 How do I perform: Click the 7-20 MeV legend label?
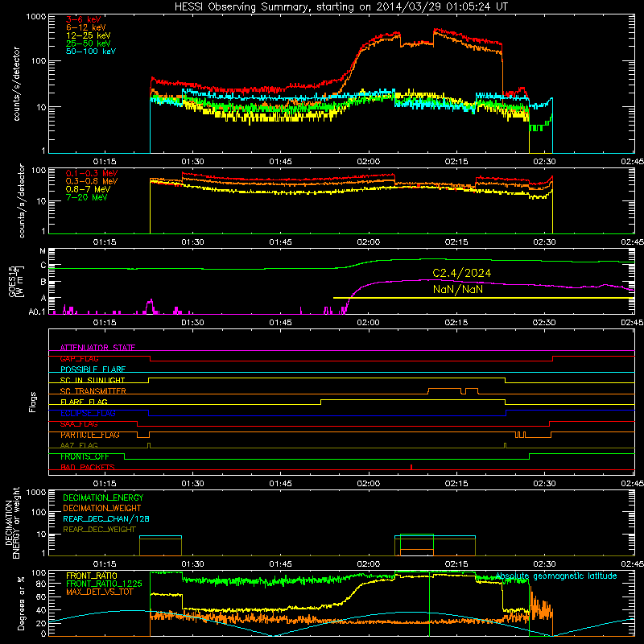86,197
